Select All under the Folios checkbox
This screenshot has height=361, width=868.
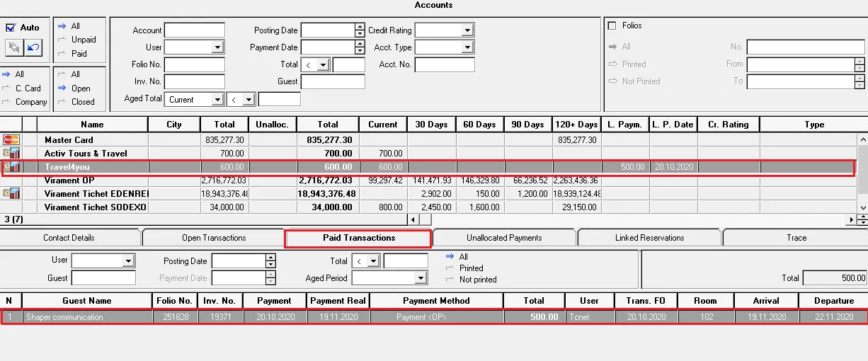pyautogui.click(x=619, y=47)
